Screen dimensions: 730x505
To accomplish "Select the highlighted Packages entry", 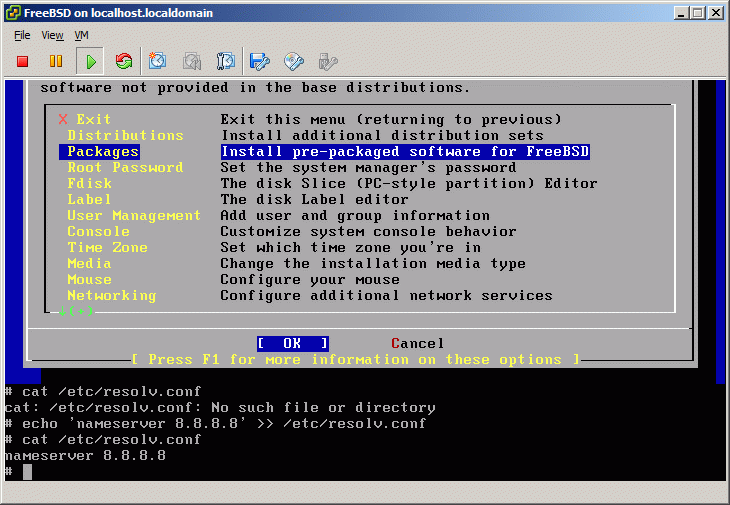I will pyautogui.click(x=99, y=152).
